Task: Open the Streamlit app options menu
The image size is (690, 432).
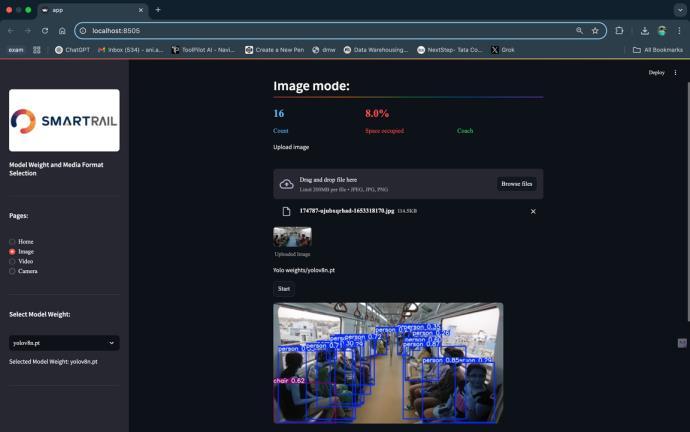Action: [x=675, y=73]
